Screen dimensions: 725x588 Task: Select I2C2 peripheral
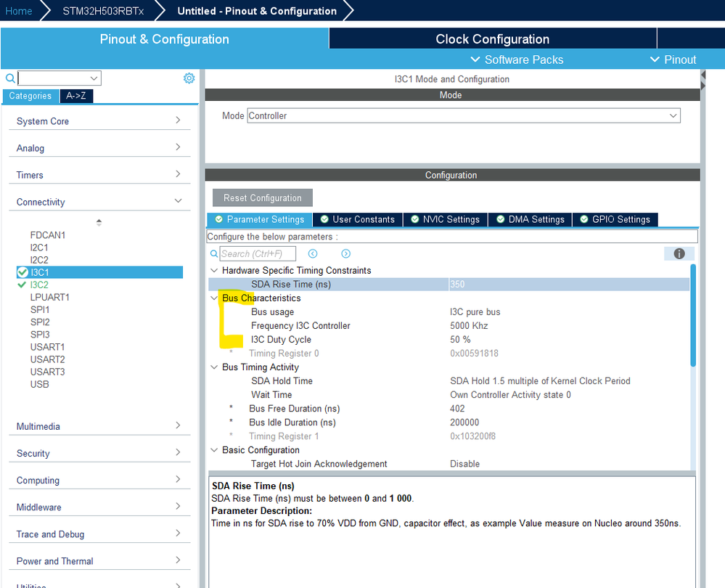pyautogui.click(x=39, y=260)
